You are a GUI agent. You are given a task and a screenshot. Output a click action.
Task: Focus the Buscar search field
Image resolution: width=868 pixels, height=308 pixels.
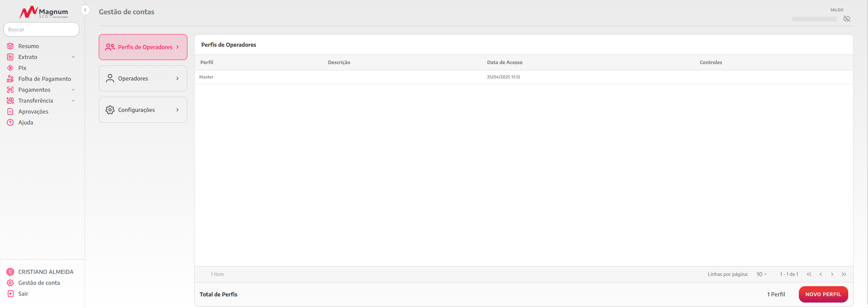[41, 29]
